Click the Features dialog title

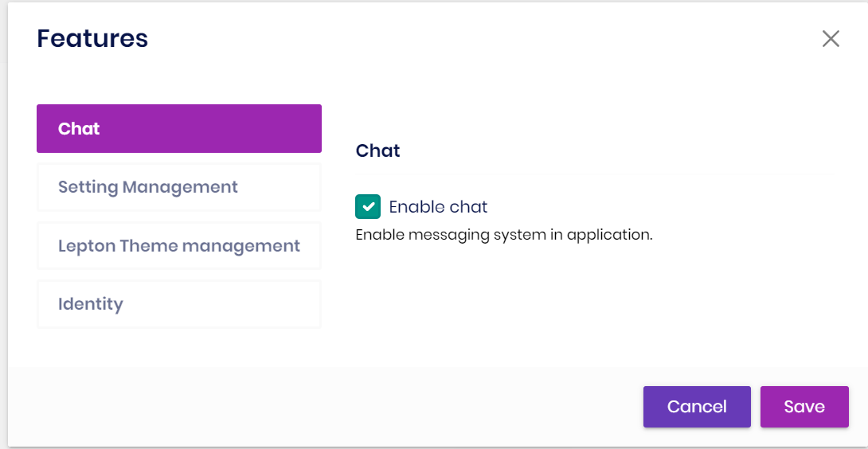click(x=92, y=38)
